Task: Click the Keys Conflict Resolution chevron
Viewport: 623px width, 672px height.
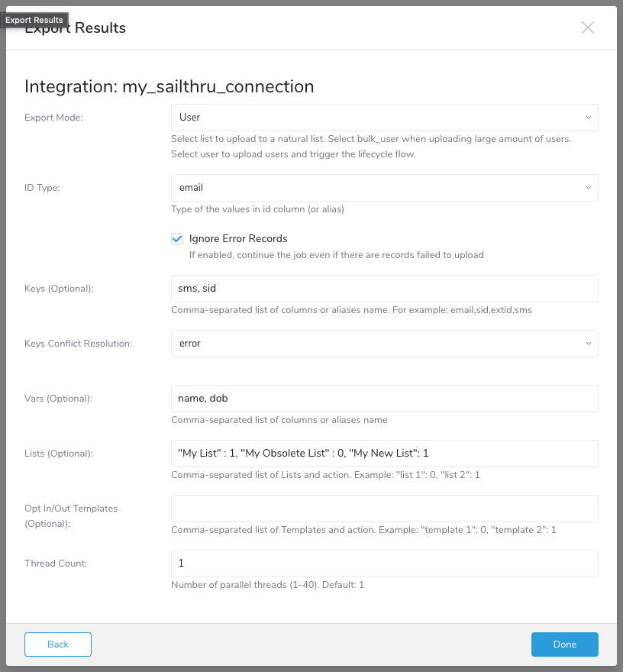Action: (588, 344)
